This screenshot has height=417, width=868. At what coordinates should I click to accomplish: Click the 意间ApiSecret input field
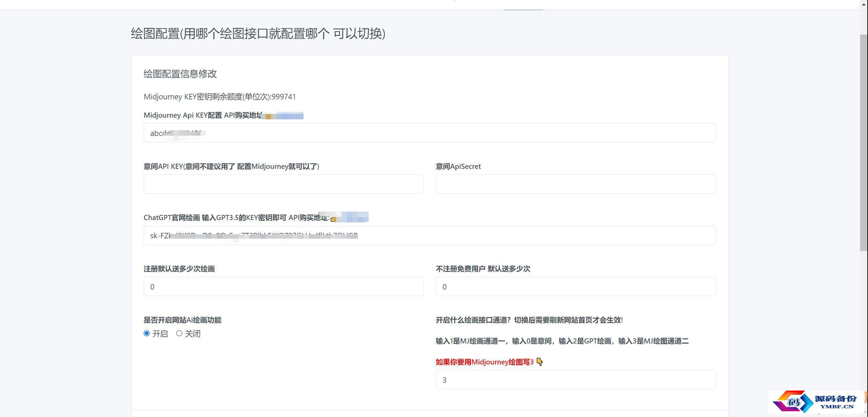[576, 184]
